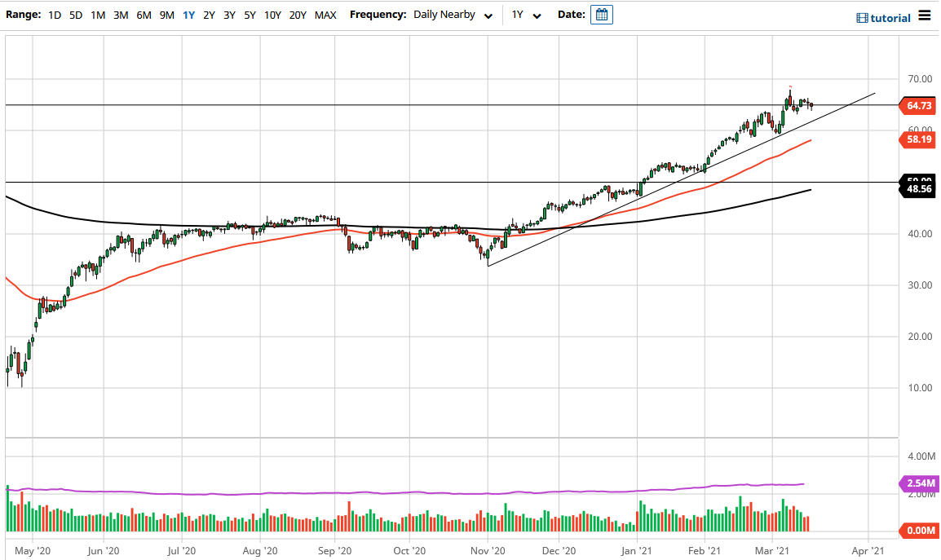Viewport: 941px width, 560px height.
Task: Select the 10Y range tab
Action: (x=271, y=15)
